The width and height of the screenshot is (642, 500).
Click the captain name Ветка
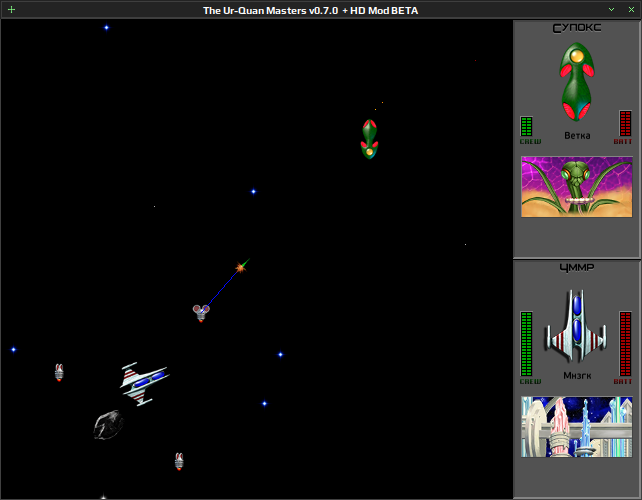pyautogui.click(x=577, y=136)
